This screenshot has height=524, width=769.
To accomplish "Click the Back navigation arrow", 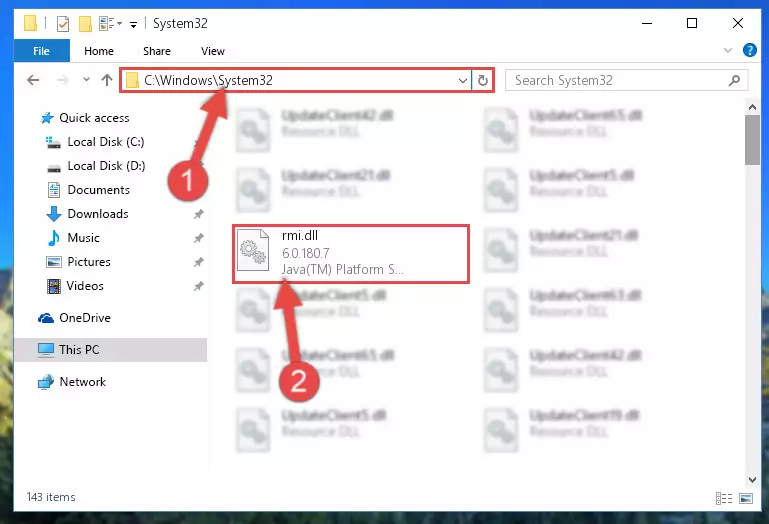I will pyautogui.click(x=33, y=80).
